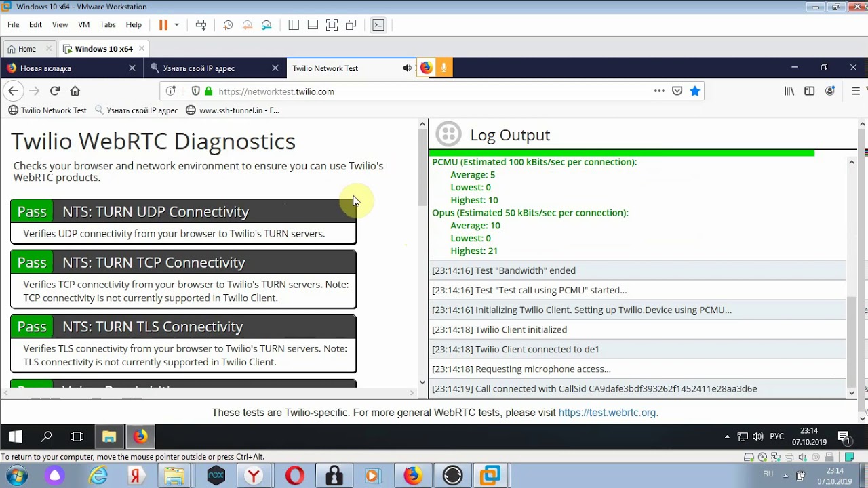Pause the virtual machine

pos(163,24)
